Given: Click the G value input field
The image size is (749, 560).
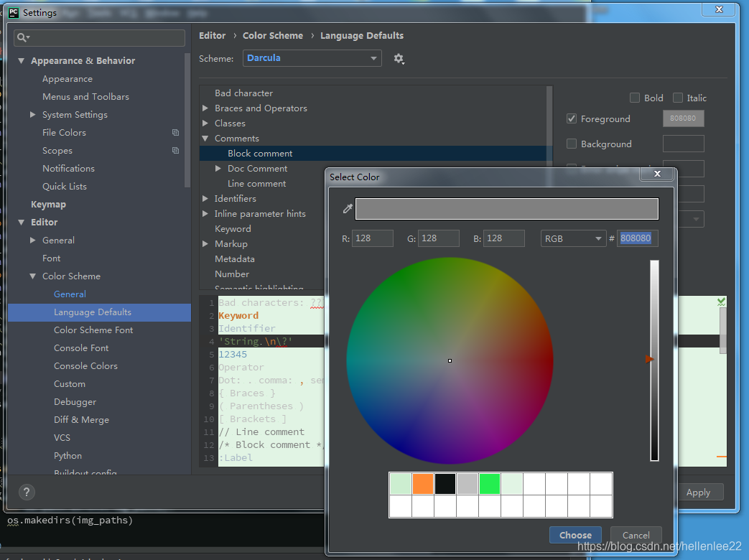Looking at the screenshot, I should [439, 238].
